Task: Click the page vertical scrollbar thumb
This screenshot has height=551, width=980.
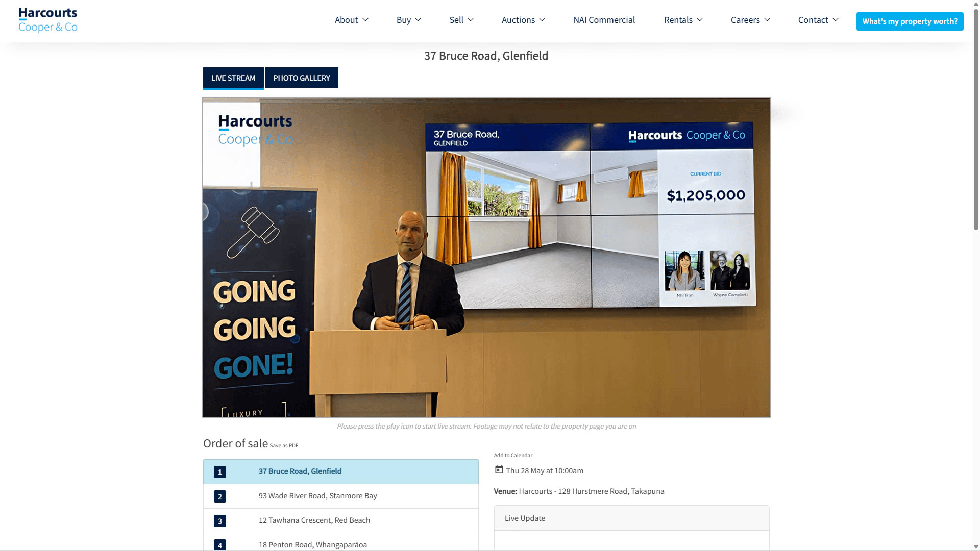Action: click(x=976, y=119)
